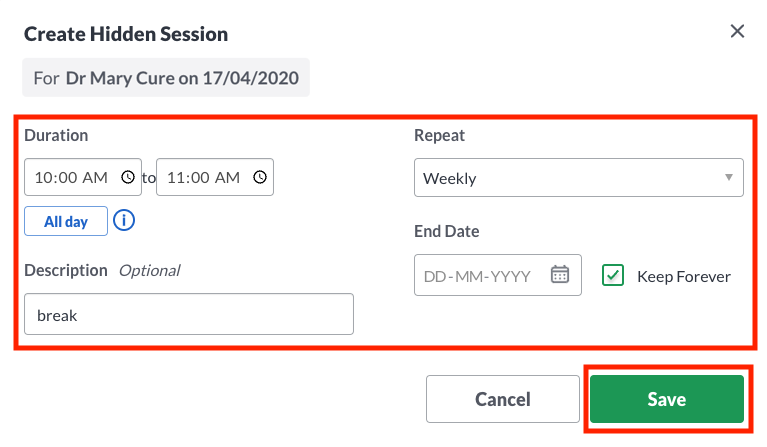Screen dimensions: 767x447
Task: Click the Duration label heading
Action: point(56,135)
